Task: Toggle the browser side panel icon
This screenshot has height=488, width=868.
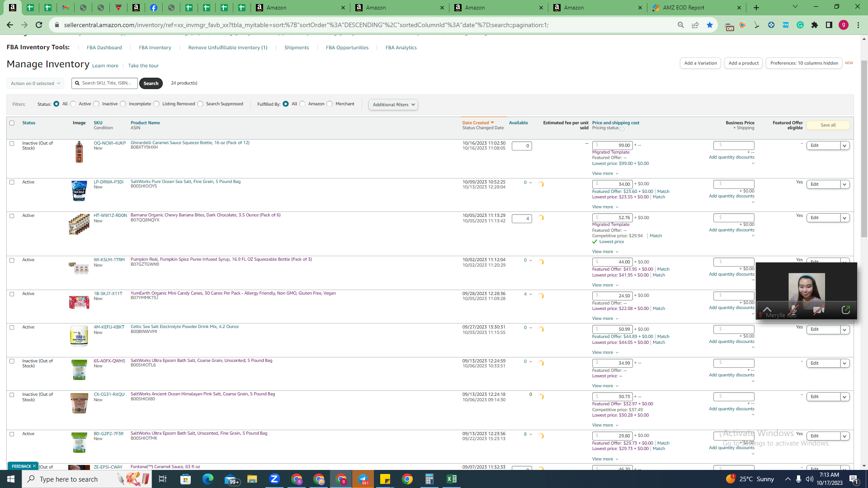Action: pyautogui.click(x=829, y=25)
